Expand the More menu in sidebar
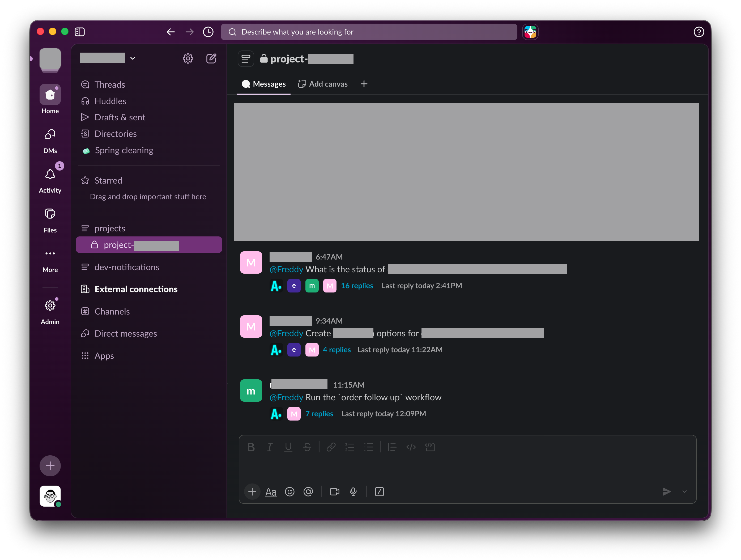Screen dimensions: 741x560 [x=50, y=260]
